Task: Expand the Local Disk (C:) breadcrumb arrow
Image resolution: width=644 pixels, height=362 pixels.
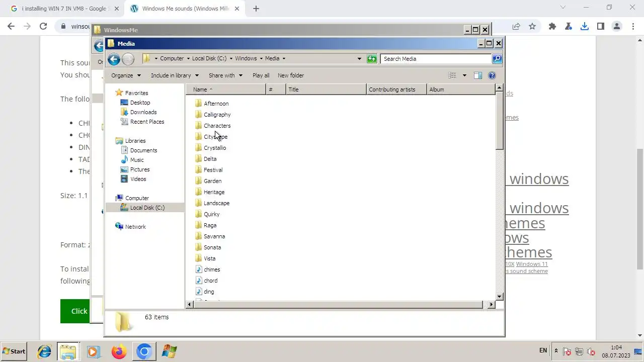Action: [231, 59]
